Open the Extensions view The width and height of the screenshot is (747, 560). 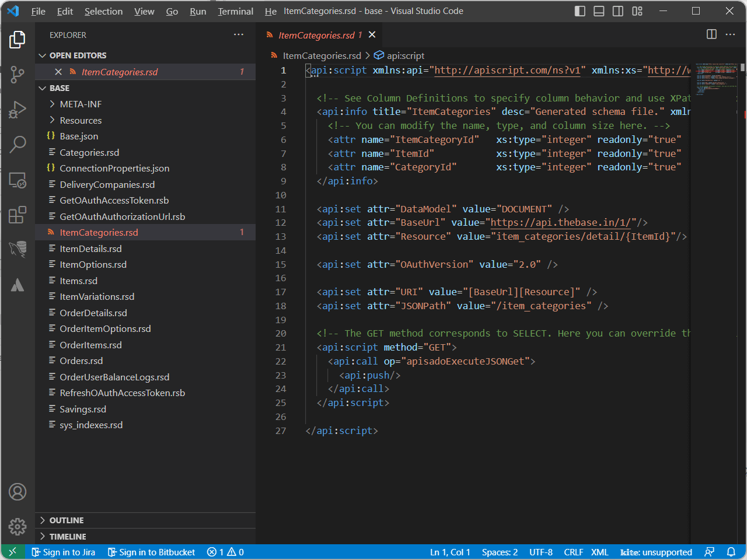(x=18, y=215)
